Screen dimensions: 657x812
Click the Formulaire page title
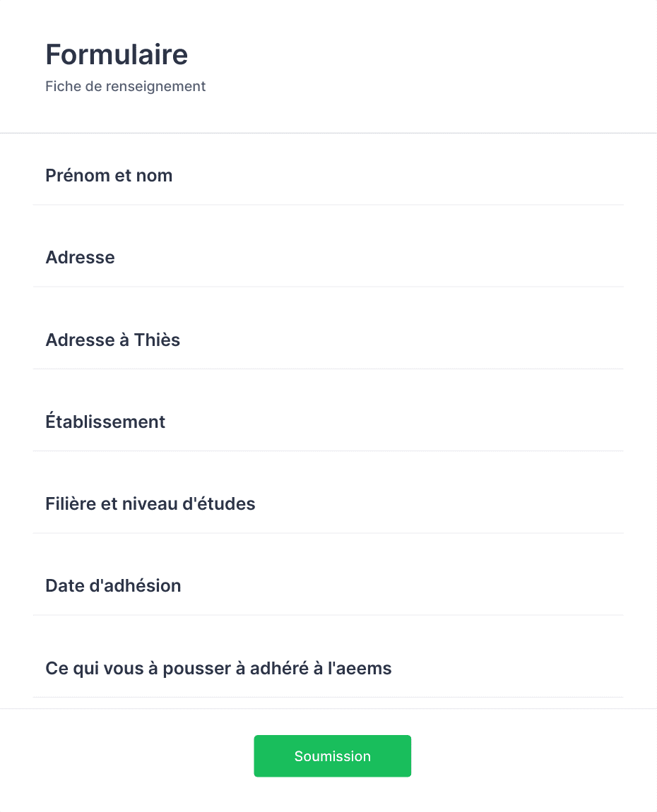(116, 54)
